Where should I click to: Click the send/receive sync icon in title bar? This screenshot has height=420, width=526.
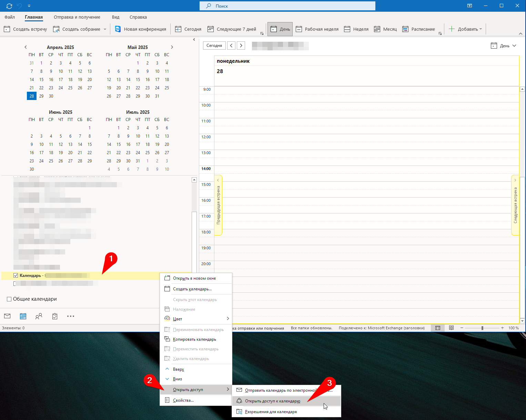[9, 6]
